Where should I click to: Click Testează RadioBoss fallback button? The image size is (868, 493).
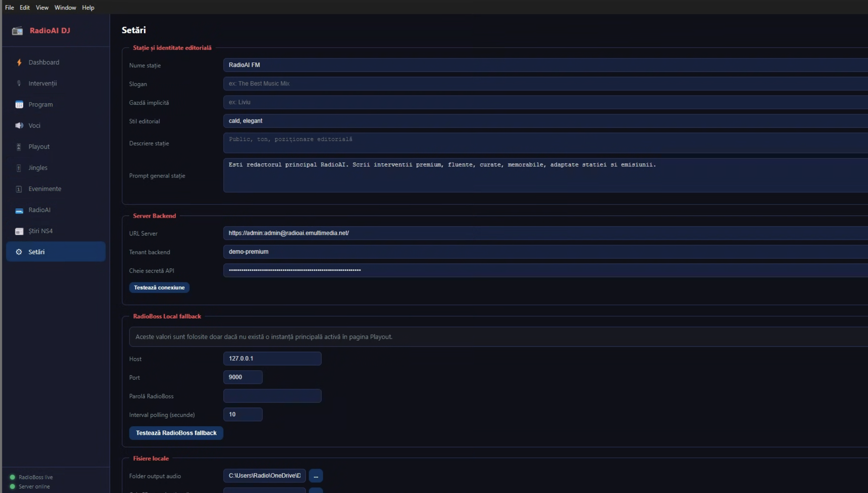click(x=176, y=433)
